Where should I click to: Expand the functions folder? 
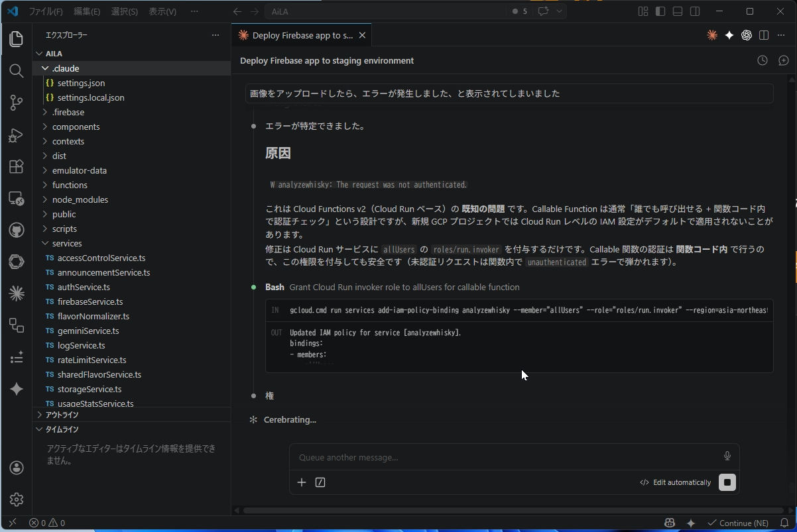(x=45, y=185)
